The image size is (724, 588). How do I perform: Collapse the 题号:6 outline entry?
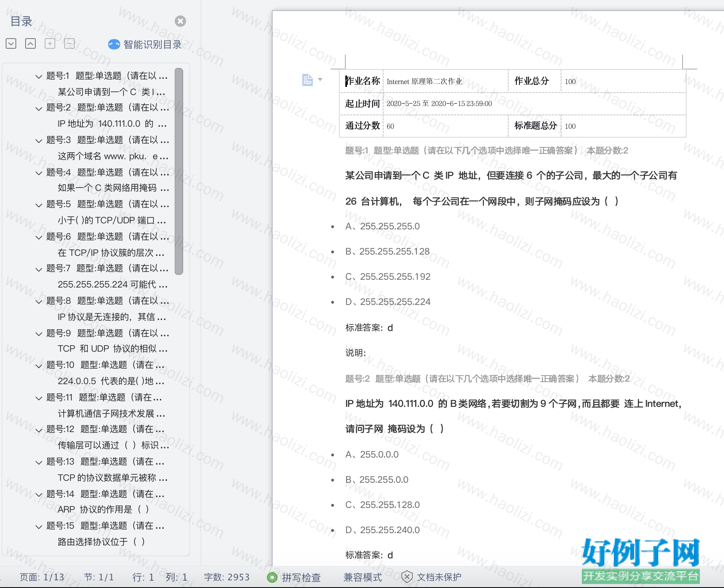(39, 237)
